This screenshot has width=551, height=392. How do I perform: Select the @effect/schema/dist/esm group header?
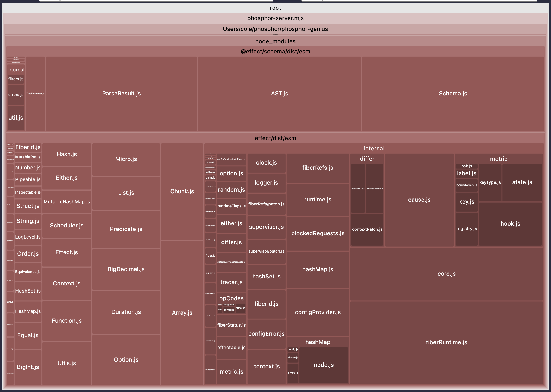(275, 52)
